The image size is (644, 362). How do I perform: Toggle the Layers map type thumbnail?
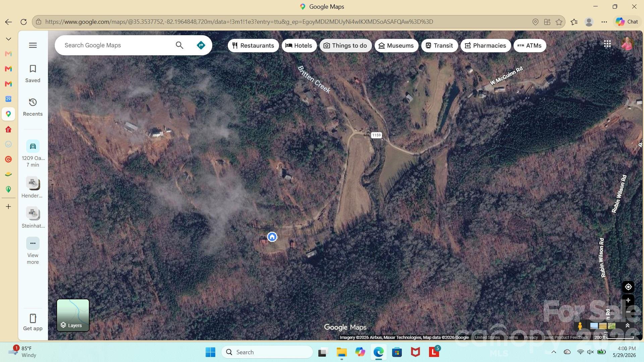coord(73,315)
